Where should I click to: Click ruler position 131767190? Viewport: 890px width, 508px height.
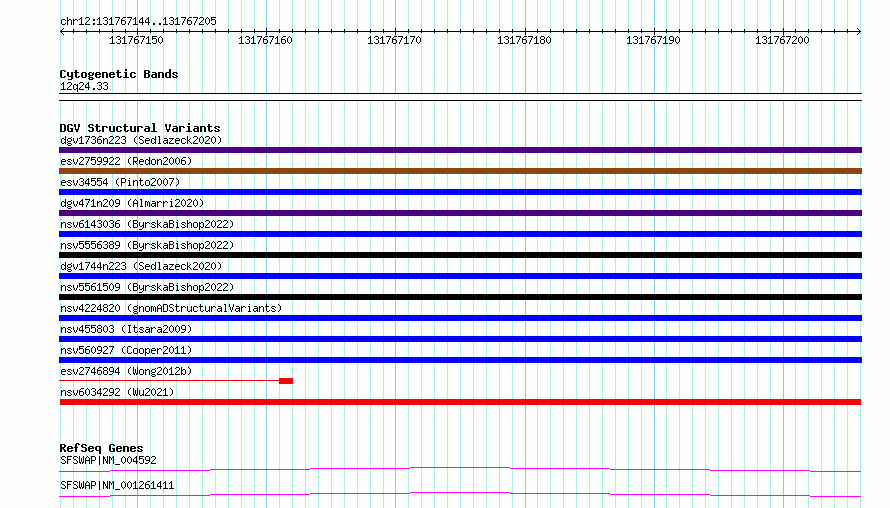coord(653,40)
